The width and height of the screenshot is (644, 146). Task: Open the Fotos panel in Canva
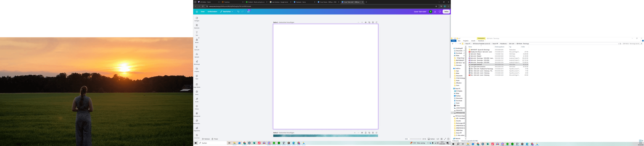(197, 92)
